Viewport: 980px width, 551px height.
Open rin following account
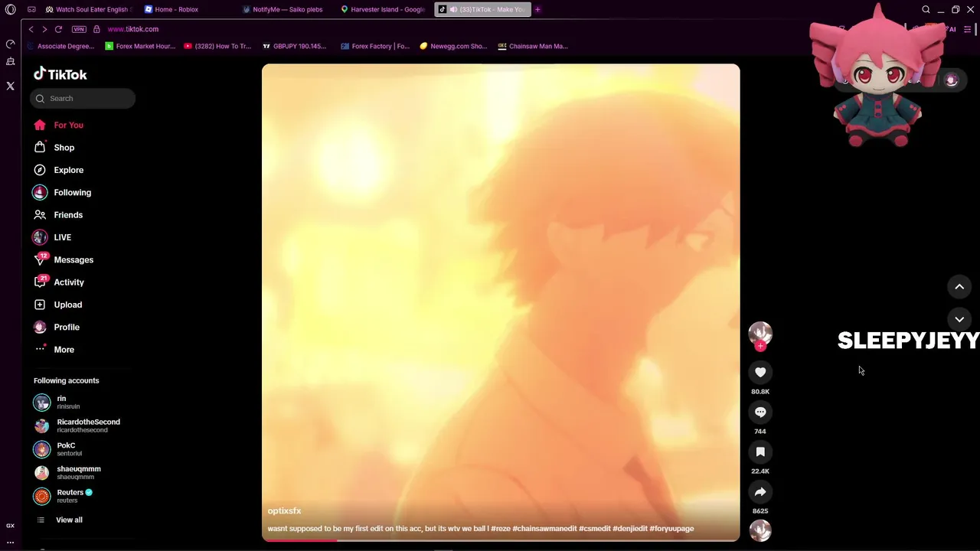(61, 403)
